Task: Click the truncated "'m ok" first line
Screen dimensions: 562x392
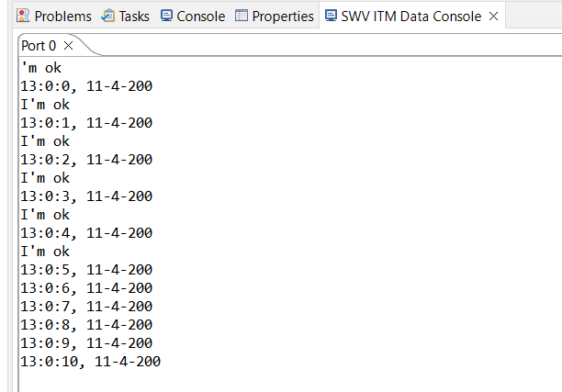Action: coord(40,68)
